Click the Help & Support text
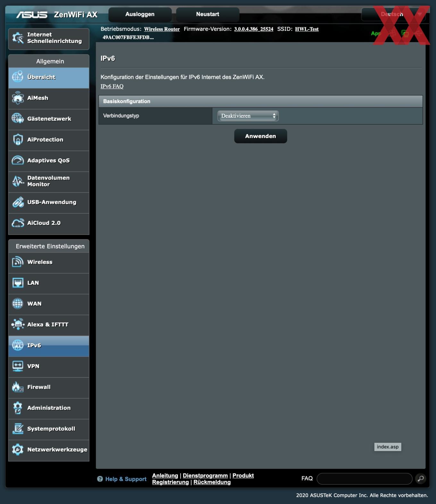The image size is (436, 504). click(126, 479)
